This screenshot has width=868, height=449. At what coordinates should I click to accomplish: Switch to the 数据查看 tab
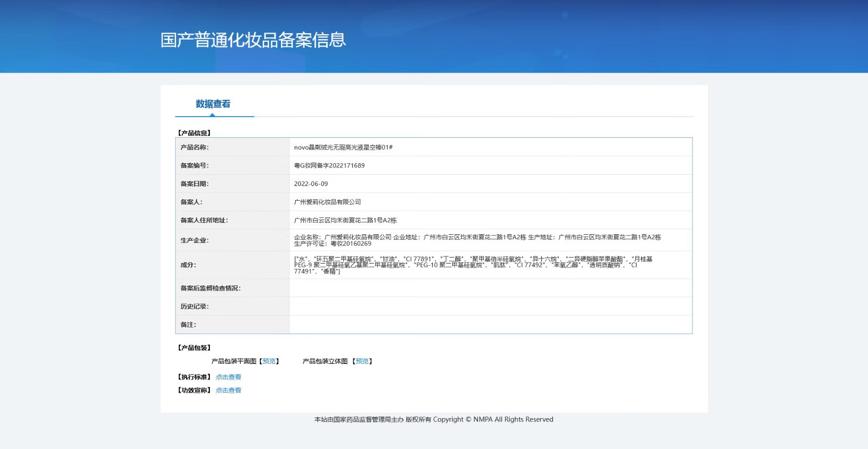click(213, 104)
